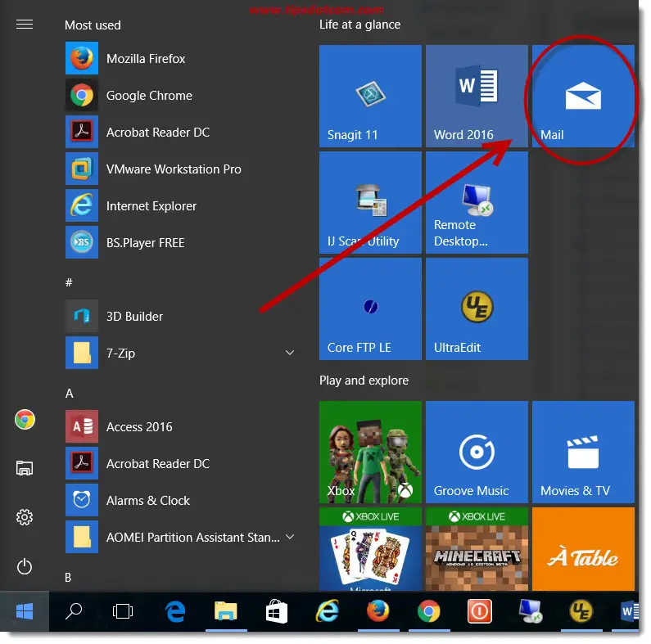Expand the hamburger menu in Start
This screenshot has width=651, height=644.
click(x=25, y=25)
